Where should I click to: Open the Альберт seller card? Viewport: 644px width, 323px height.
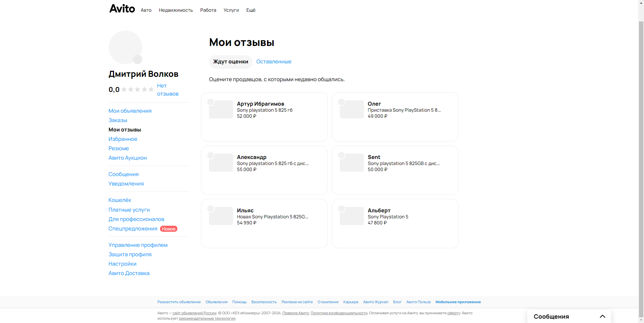tap(395, 223)
